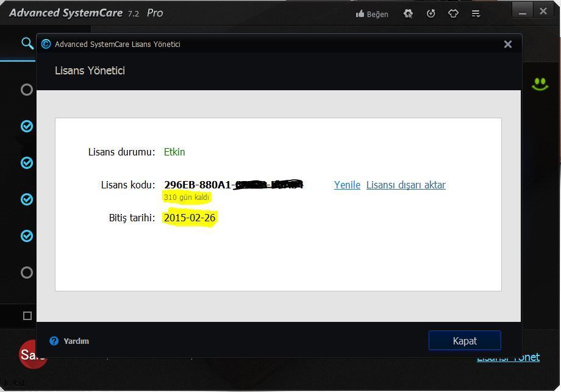Minimize the Advanced SystemCare main window
The width and height of the screenshot is (561, 392).
(523, 11)
